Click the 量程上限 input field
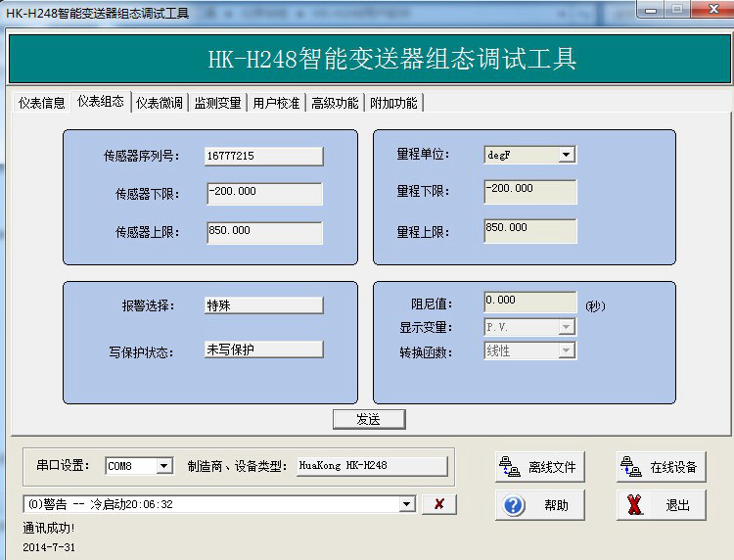 (529, 231)
